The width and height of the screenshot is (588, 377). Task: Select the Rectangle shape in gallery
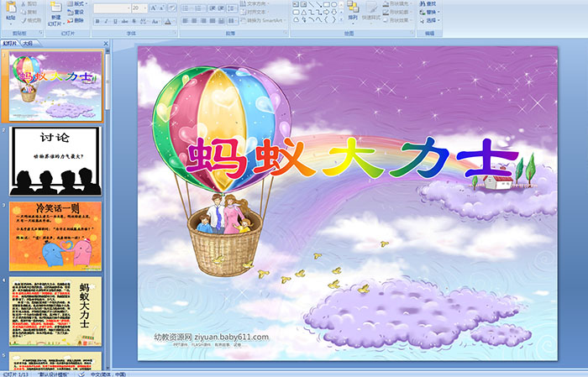click(x=326, y=4)
